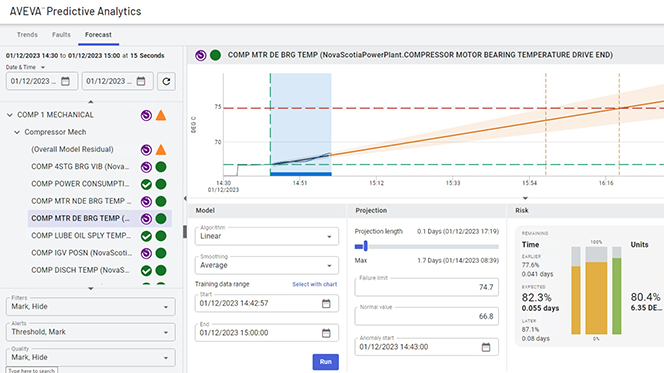
Task: Collapse the COMP 1 MECHANICAL tree node
Action: point(10,115)
